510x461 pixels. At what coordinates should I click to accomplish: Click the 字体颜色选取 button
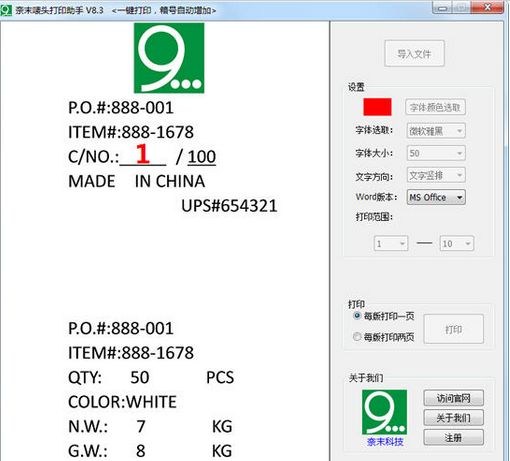[435, 107]
